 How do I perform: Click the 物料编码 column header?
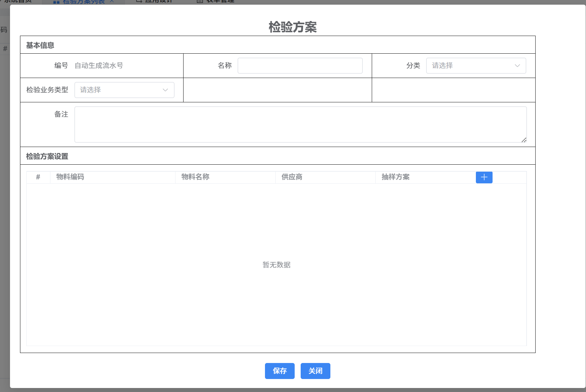tap(70, 177)
